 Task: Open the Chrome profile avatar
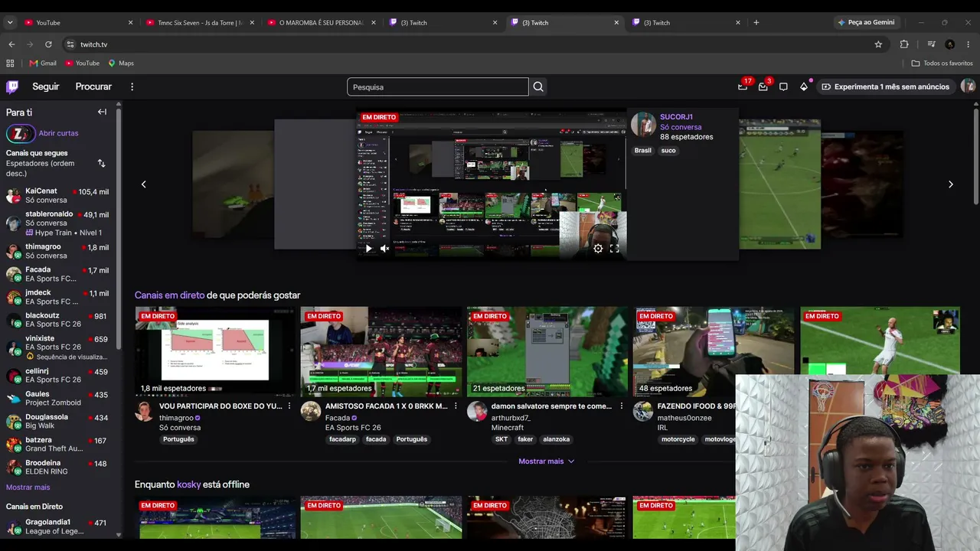coord(950,44)
